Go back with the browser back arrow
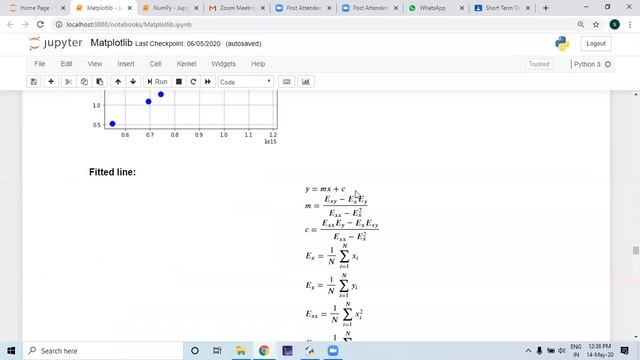The height and width of the screenshot is (360, 640). 11,24
